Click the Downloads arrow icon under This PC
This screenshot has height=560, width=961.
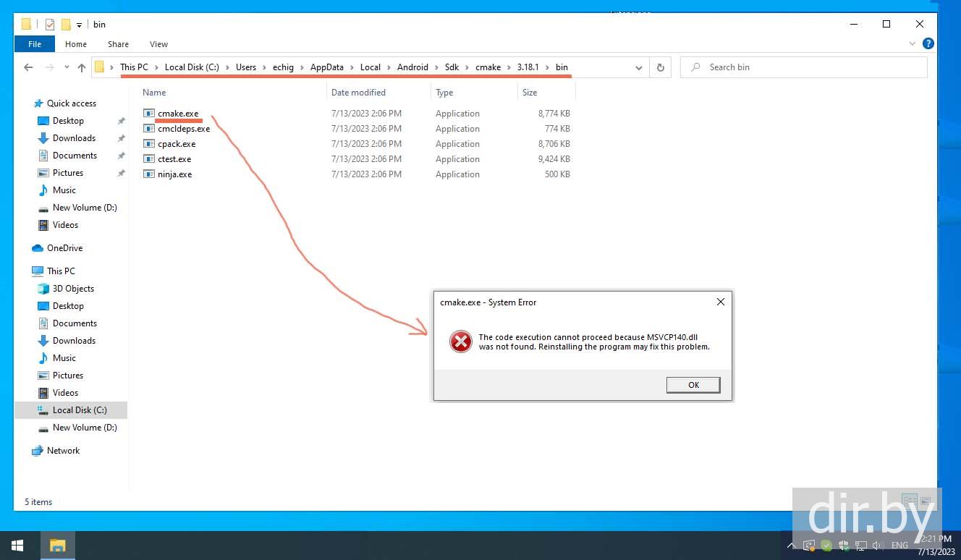point(43,341)
